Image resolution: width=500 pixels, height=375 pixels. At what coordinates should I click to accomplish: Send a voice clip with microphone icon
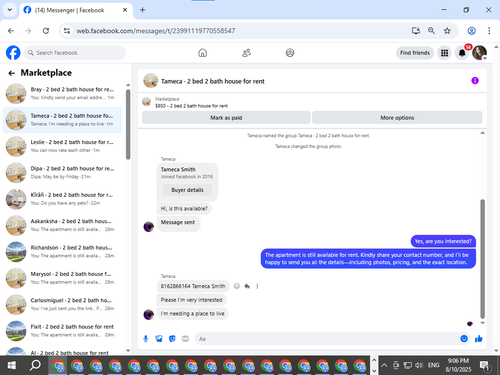tap(146, 339)
